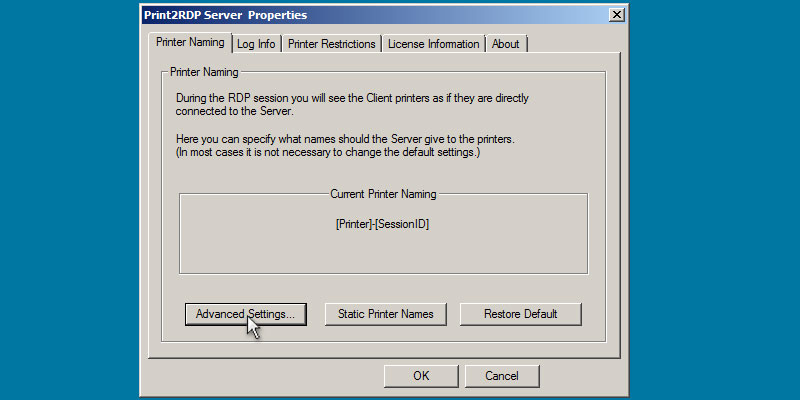
Task: Go to the License Information tab
Action: pyautogui.click(x=434, y=44)
